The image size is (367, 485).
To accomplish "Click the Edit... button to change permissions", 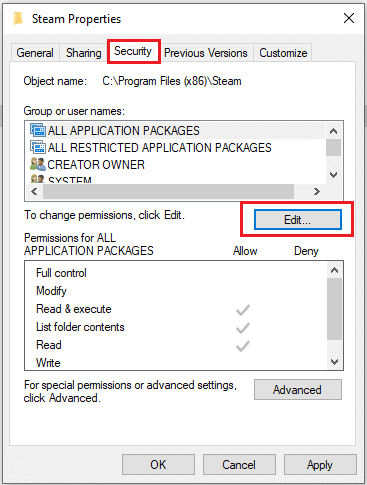I will click(x=298, y=220).
